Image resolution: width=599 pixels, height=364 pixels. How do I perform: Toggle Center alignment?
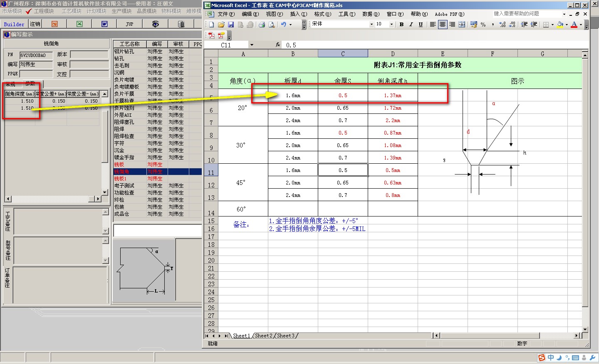442,25
